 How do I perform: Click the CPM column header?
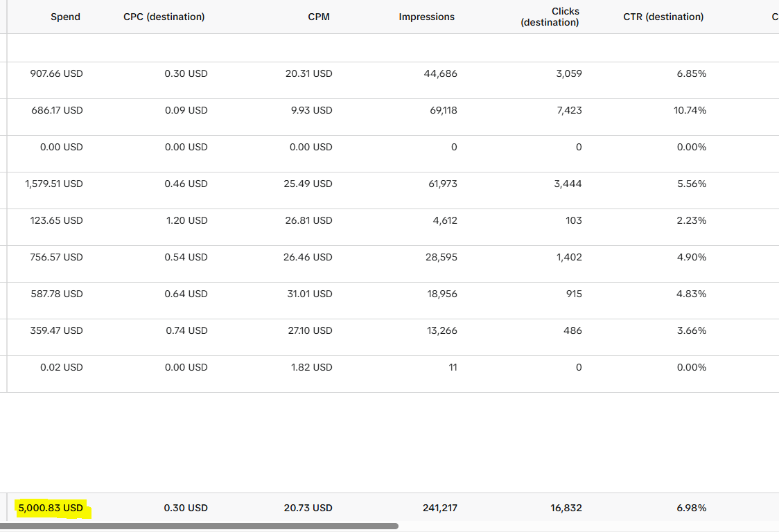(x=318, y=17)
